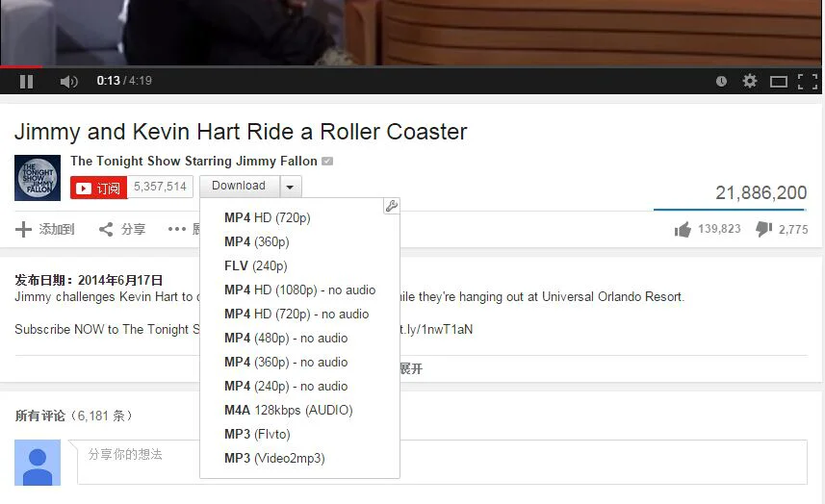Seek on the red video progress bar
The height and width of the screenshot is (504, 825).
point(21,66)
